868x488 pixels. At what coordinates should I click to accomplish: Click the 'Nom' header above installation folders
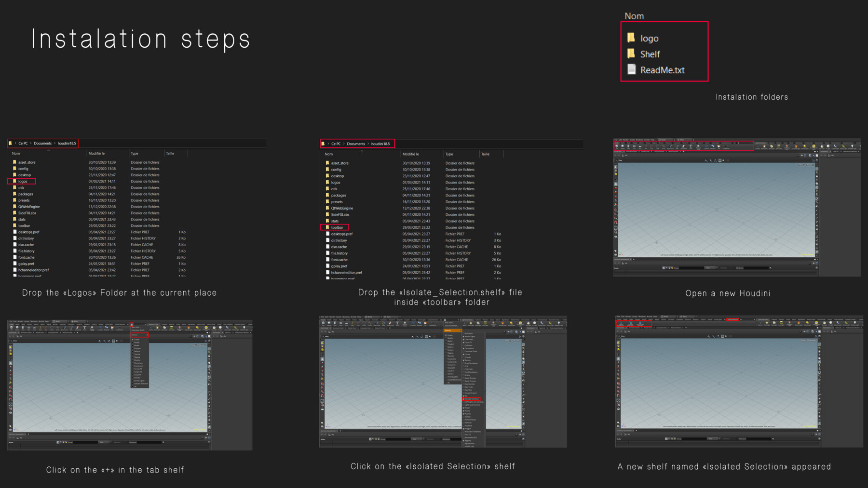click(x=634, y=16)
